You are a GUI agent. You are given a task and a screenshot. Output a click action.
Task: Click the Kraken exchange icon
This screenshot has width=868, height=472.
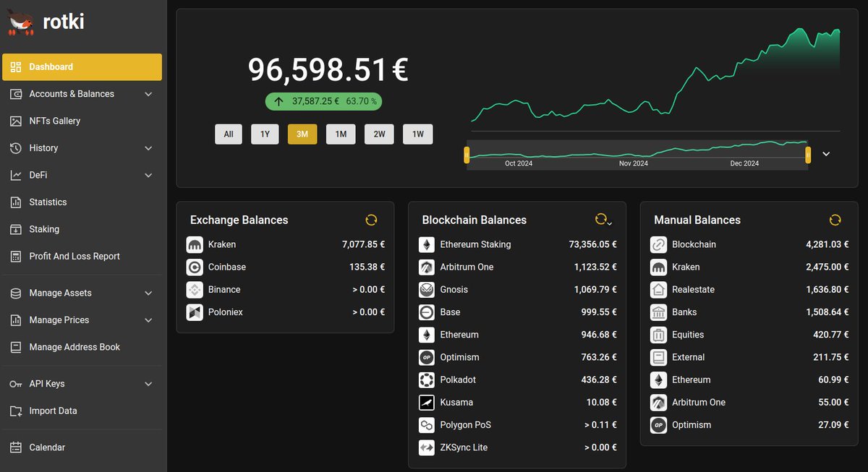[195, 245]
